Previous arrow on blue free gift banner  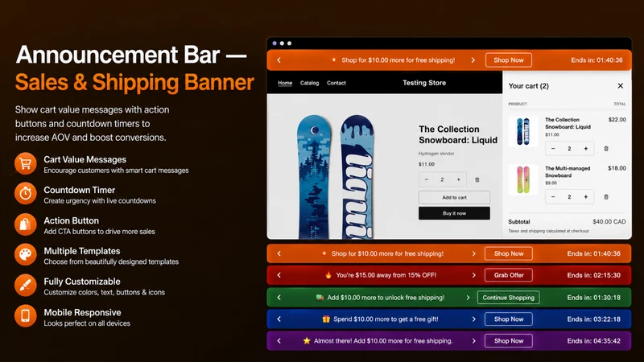click(x=279, y=319)
